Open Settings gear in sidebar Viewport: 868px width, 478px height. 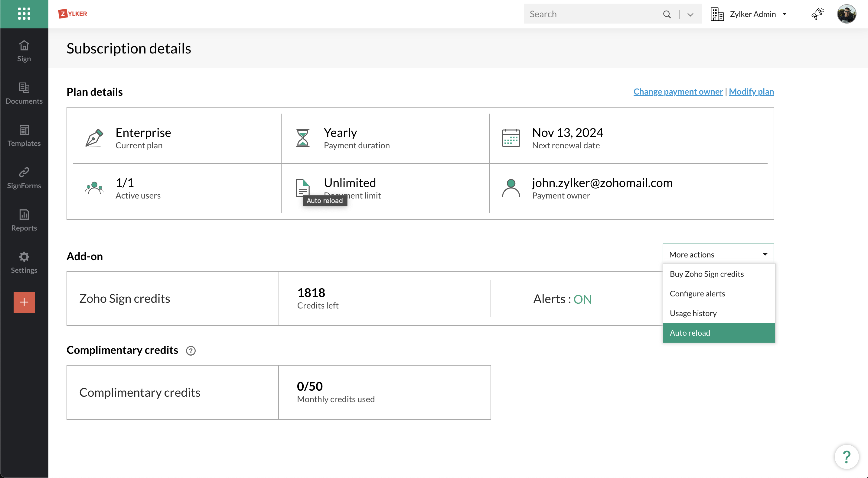click(24, 263)
